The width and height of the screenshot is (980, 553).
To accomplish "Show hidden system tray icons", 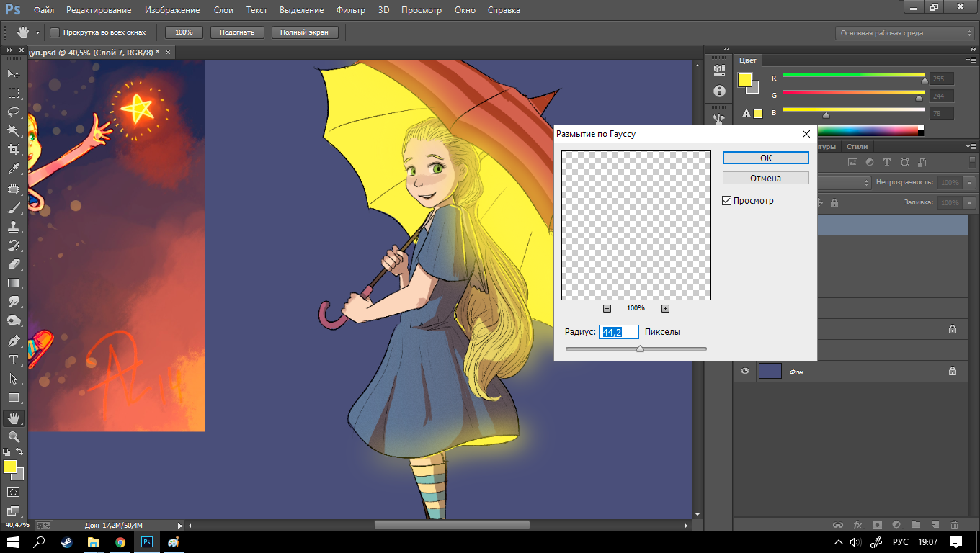I will coord(839,542).
